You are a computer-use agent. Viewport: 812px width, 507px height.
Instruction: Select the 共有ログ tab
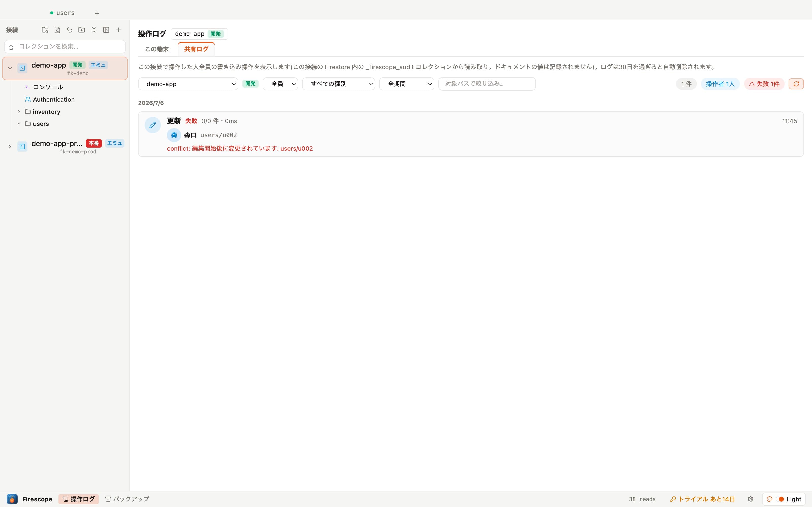pyautogui.click(x=196, y=49)
